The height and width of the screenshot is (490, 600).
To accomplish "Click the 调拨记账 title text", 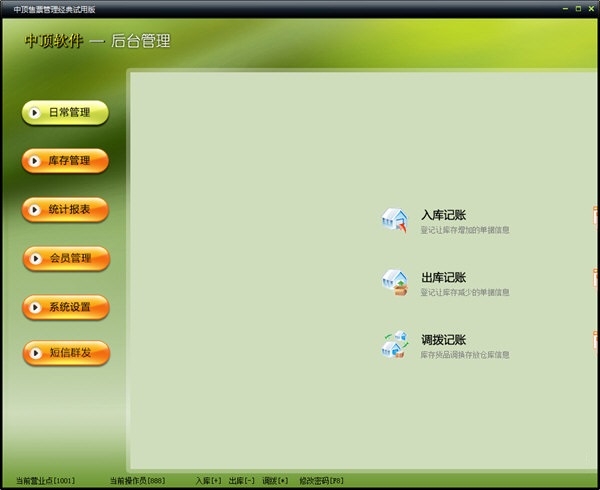I will pos(443,340).
